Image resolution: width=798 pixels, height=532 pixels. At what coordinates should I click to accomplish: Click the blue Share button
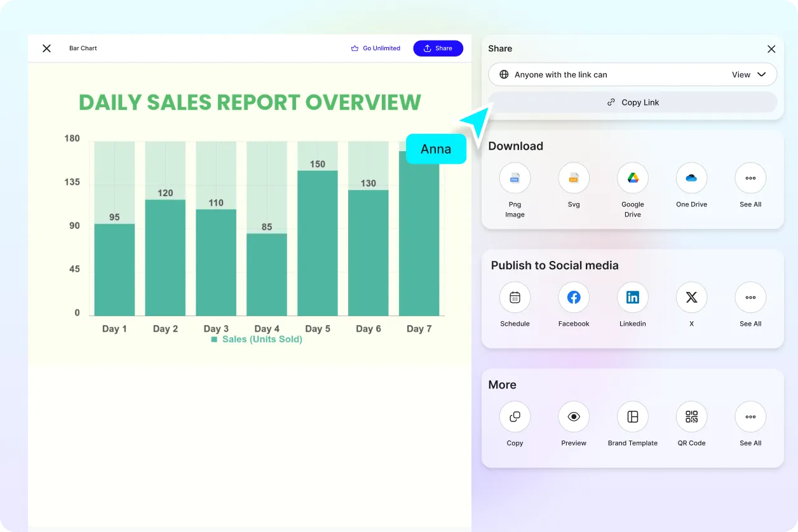438,48
